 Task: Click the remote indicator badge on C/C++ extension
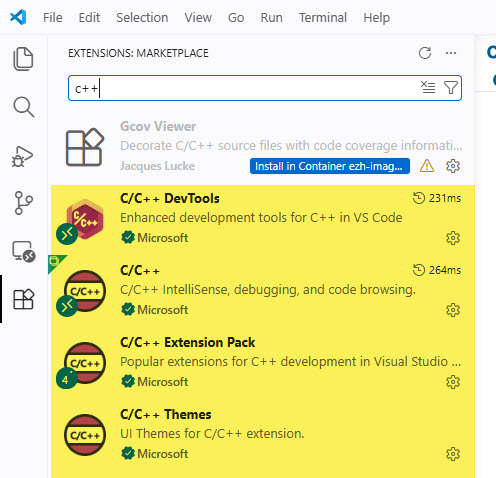point(67,306)
